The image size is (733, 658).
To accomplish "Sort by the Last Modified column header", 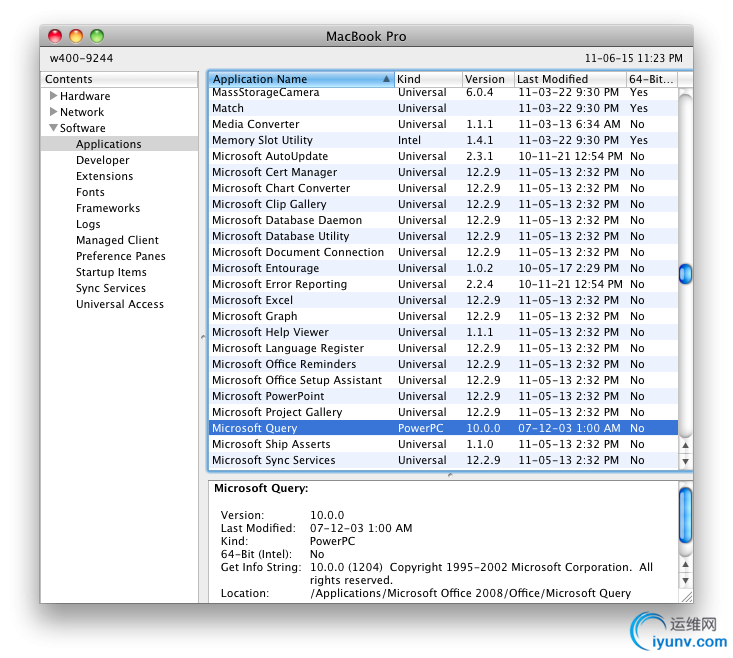I will tap(570, 79).
